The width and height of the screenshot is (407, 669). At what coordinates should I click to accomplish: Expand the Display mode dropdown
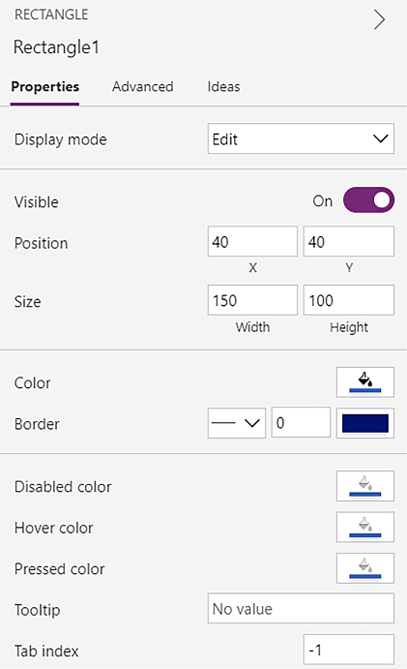point(301,139)
